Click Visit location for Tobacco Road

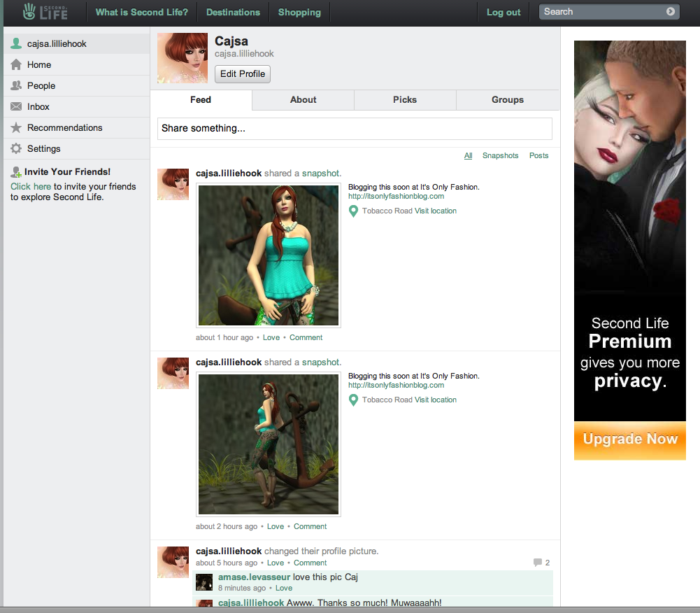pyautogui.click(x=434, y=211)
